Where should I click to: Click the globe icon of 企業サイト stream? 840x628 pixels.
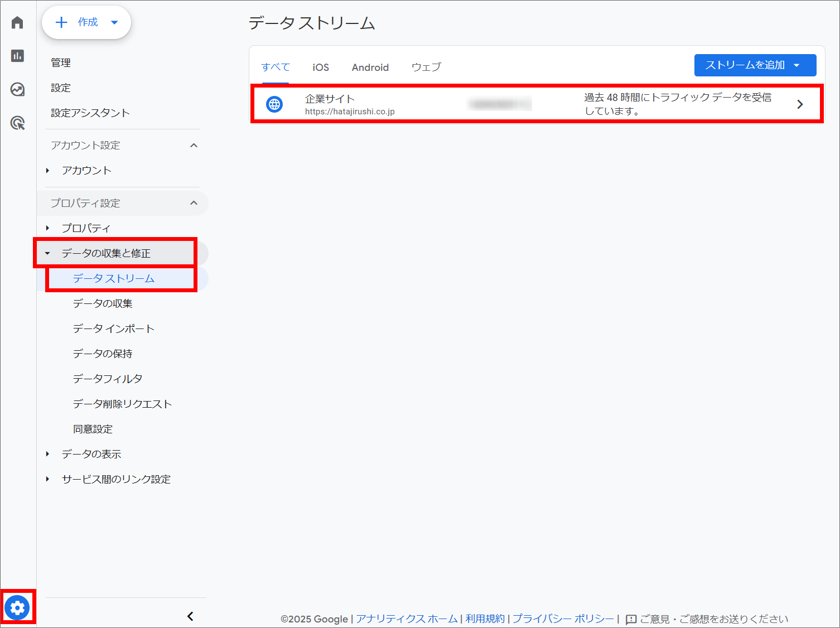point(274,104)
